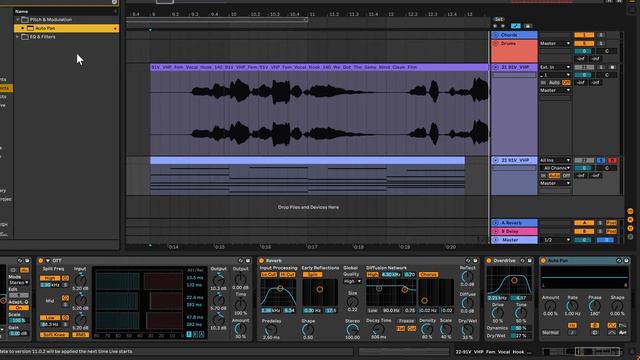
Task: Arm the 22 91V_VHP track for recording
Action: 612,160
